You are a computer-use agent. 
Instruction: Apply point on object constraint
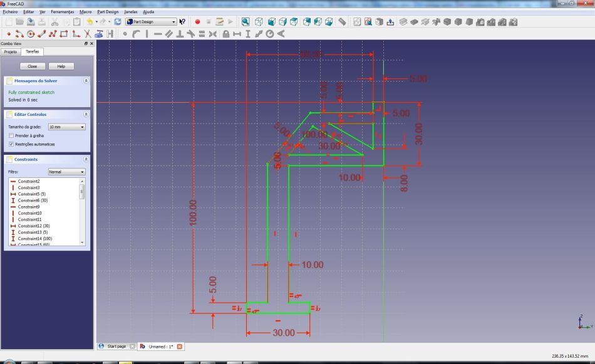click(x=136, y=34)
